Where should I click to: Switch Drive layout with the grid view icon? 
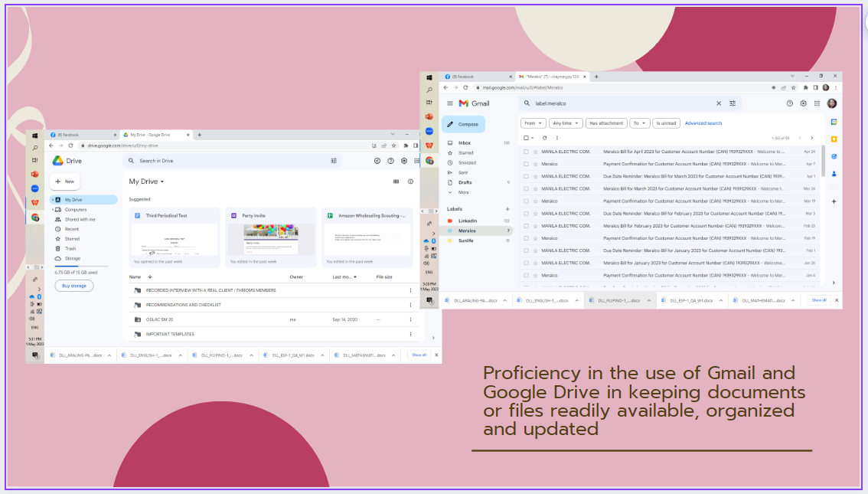396,182
